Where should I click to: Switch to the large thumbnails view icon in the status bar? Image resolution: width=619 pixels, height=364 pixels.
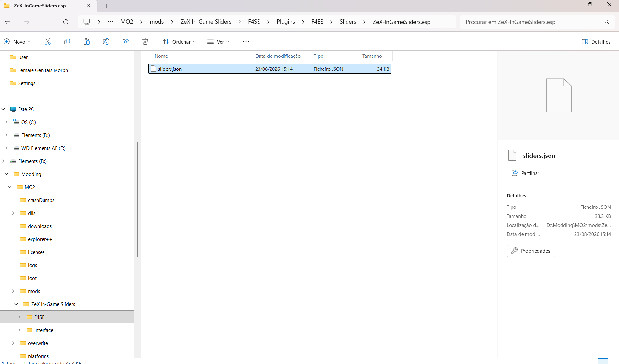click(x=613, y=362)
